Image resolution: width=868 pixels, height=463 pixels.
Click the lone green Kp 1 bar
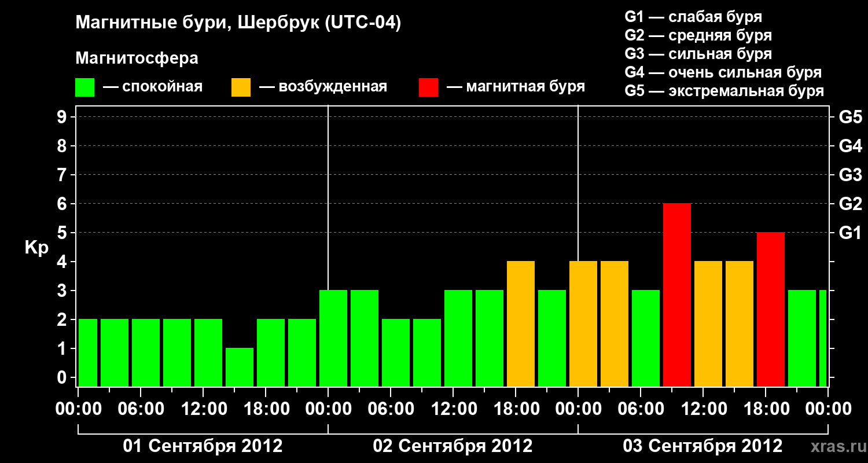coord(240,368)
